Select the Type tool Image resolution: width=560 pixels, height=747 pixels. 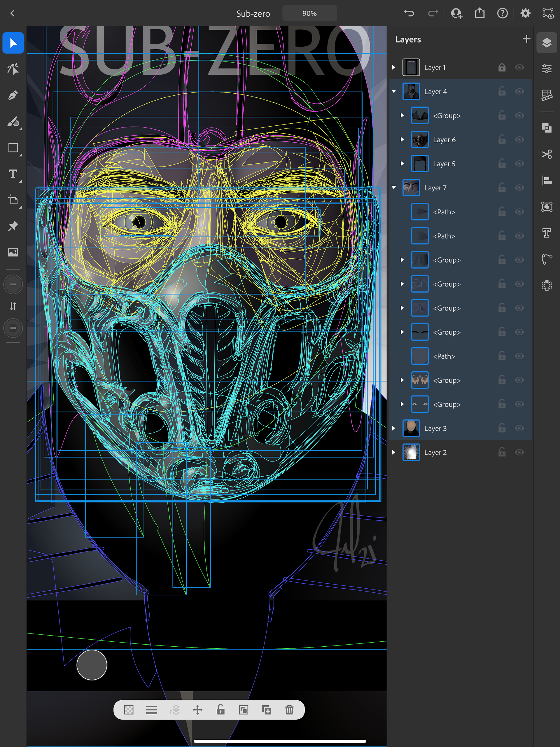click(13, 174)
